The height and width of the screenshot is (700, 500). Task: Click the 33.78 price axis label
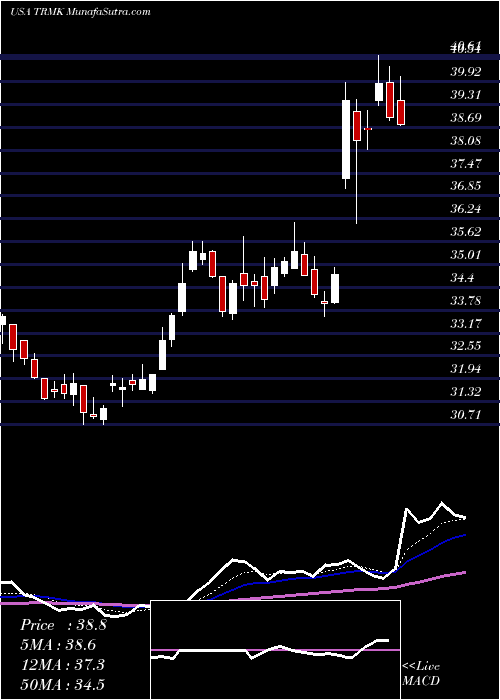coord(466,300)
